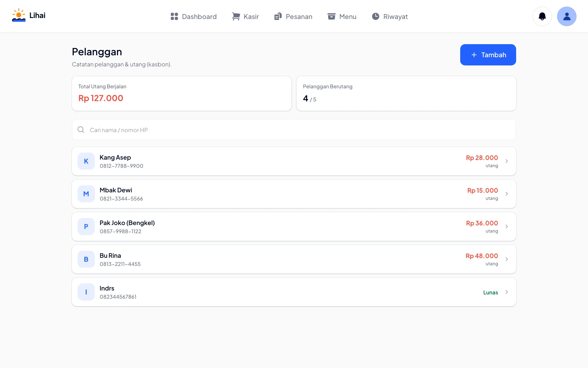The image size is (588, 368).
Task: Click the Rp 36.000 debt amount
Action: pos(482,223)
